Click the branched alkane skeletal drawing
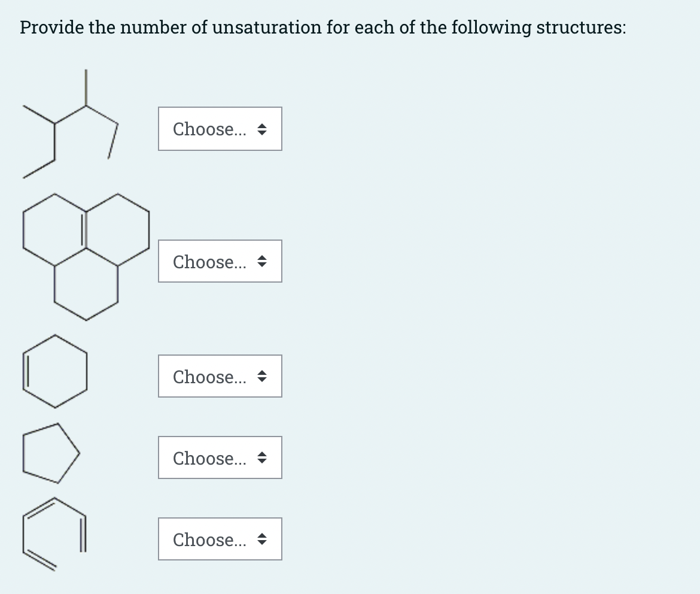 pyautogui.click(x=71, y=124)
